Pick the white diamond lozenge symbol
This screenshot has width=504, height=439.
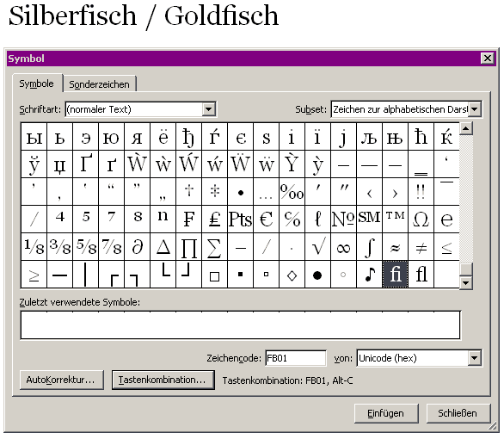tap(292, 275)
